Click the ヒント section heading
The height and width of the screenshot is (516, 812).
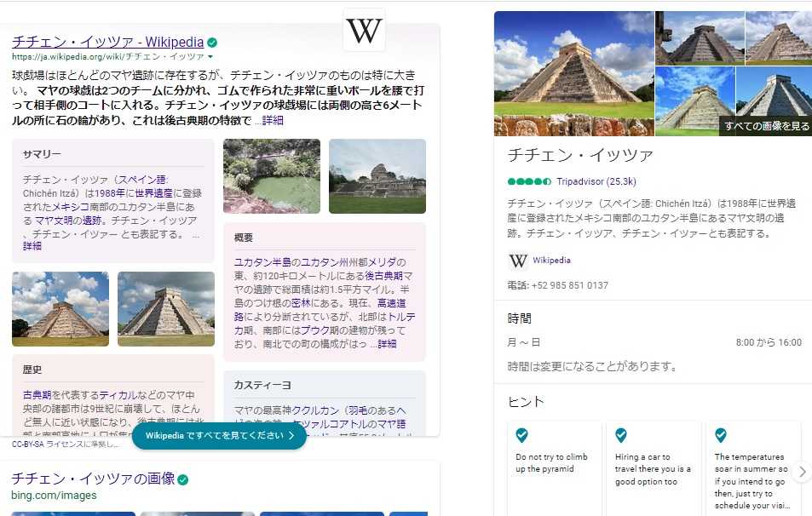[527, 402]
